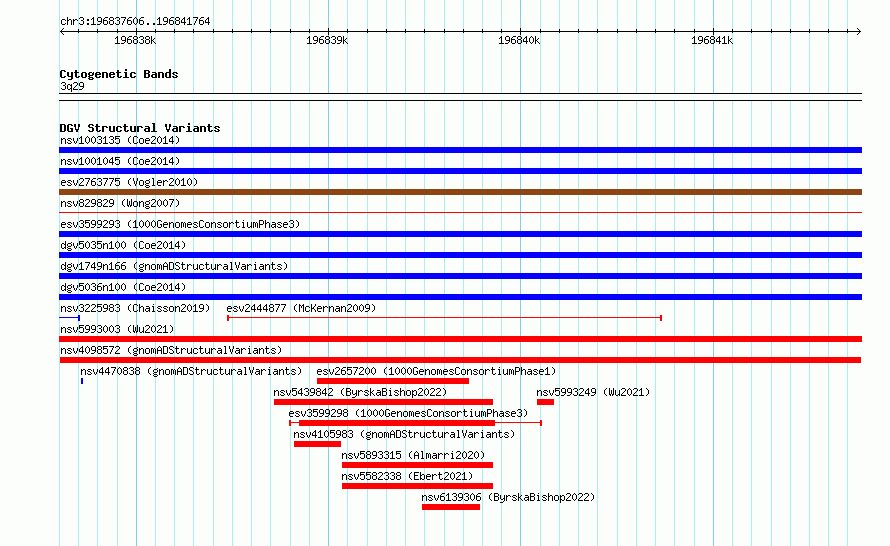
Task: Click the brown bar for esv2763775
Action: [x=460, y=192]
